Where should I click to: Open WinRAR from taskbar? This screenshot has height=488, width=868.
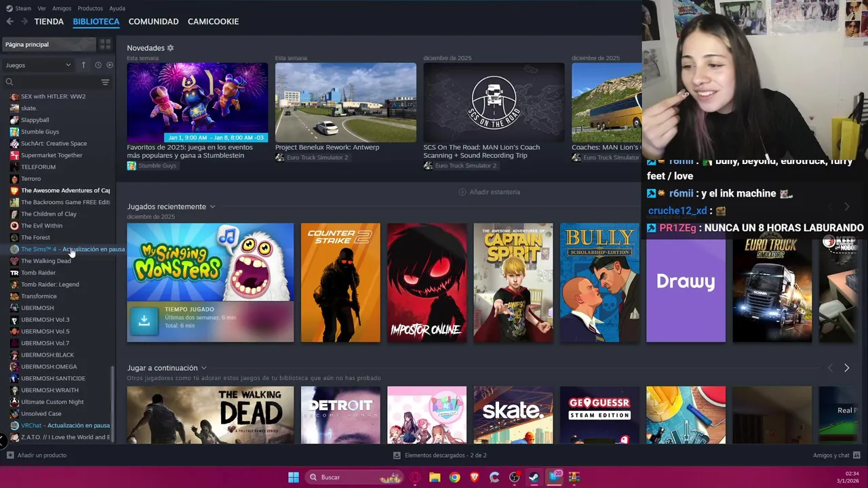[x=574, y=477]
